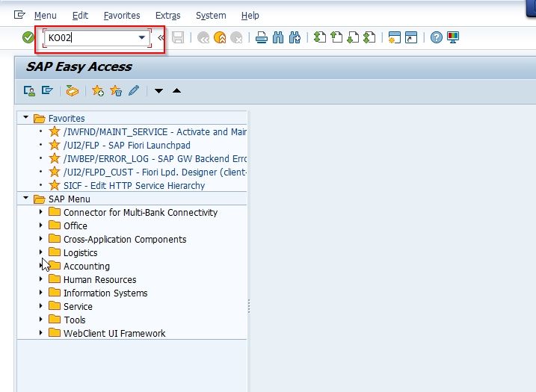This screenshot has height=392, width=536.
Task: Click the Next Page icon
Action: [x=353, y=37]
